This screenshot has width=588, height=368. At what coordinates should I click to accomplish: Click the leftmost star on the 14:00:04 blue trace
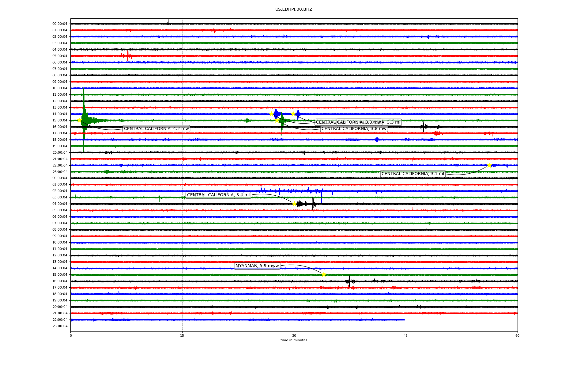point(271,114)
